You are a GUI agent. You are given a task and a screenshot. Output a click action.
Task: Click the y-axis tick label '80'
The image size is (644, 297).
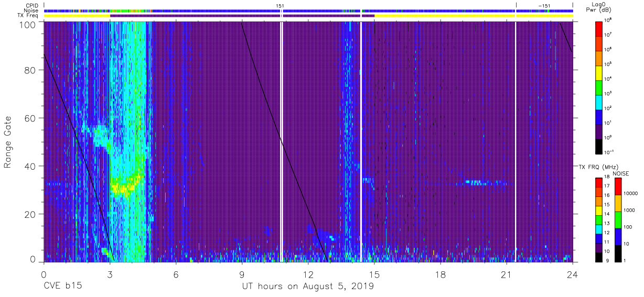pos(30,70)
